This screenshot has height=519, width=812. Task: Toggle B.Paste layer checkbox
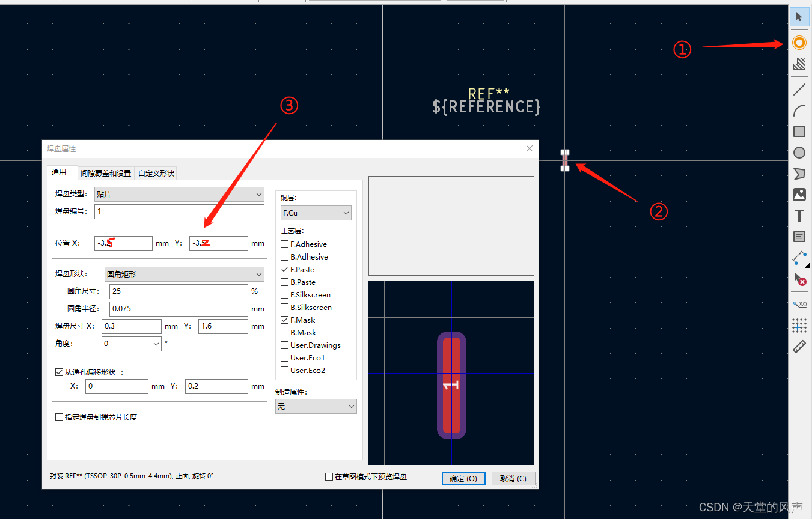point(285,282)
